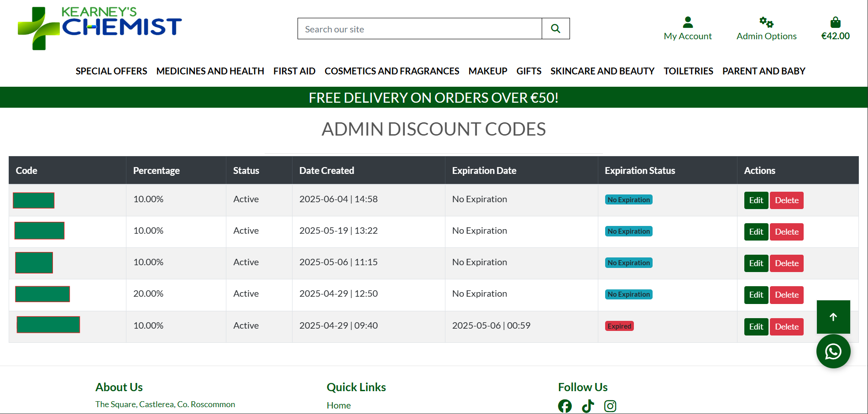Open the search by clicking the magnifier icon
Viewport: 868px width, 414px height.
click(x=555, y=28)
